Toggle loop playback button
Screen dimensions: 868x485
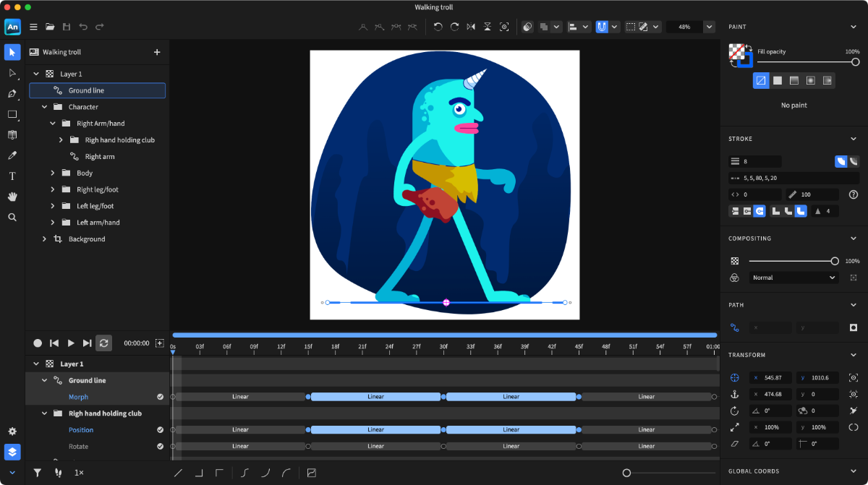pyautogui.click(x=104, y=343)
